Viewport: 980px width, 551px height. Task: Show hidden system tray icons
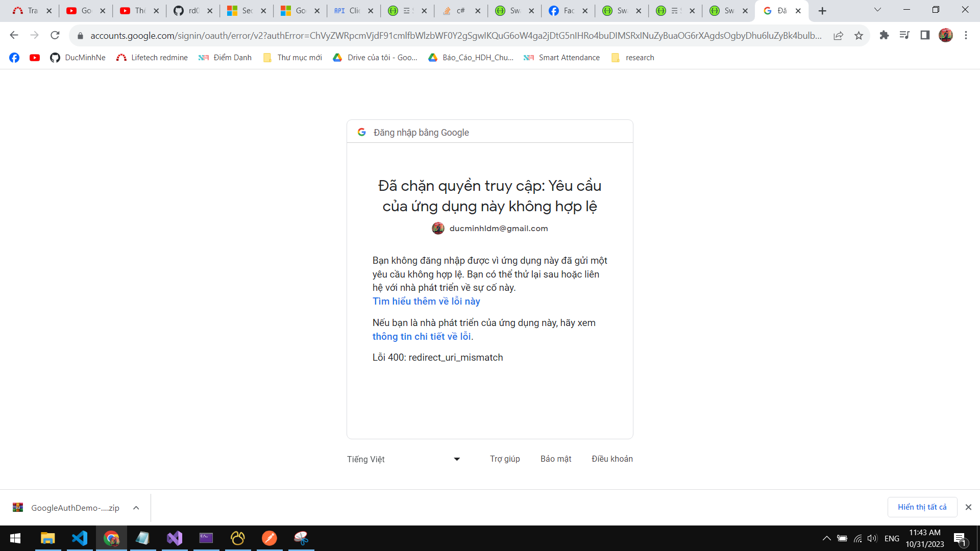tap(826, 538)
